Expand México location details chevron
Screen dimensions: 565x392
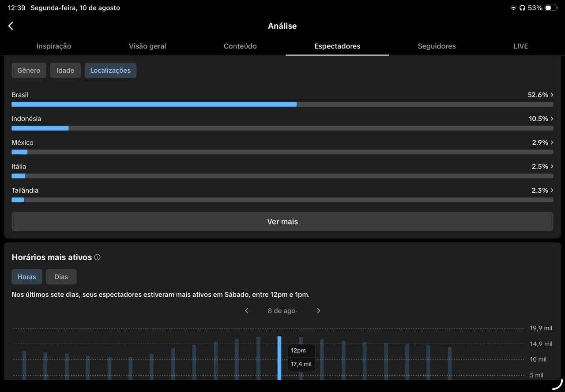click(552, 142)
